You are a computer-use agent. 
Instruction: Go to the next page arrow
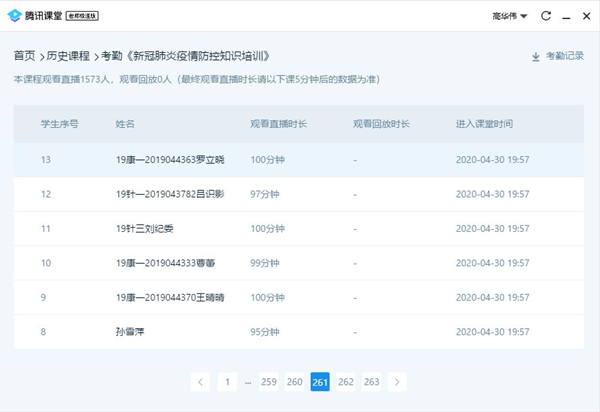tap(397, 381)
